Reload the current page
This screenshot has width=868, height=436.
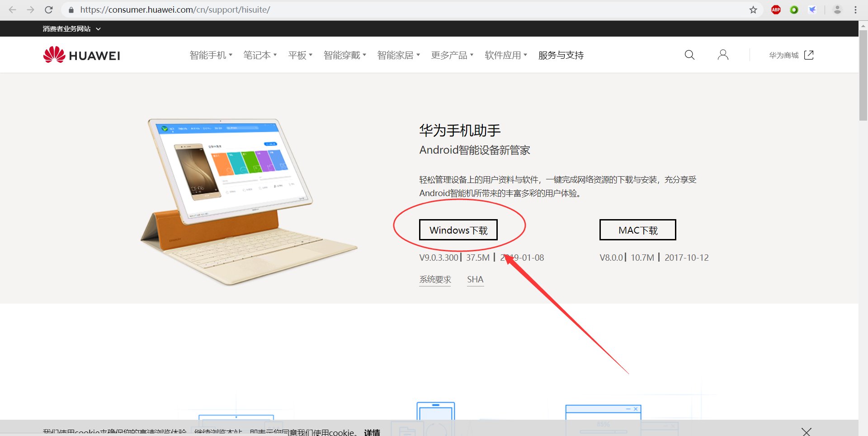click(x=49, y=9)
